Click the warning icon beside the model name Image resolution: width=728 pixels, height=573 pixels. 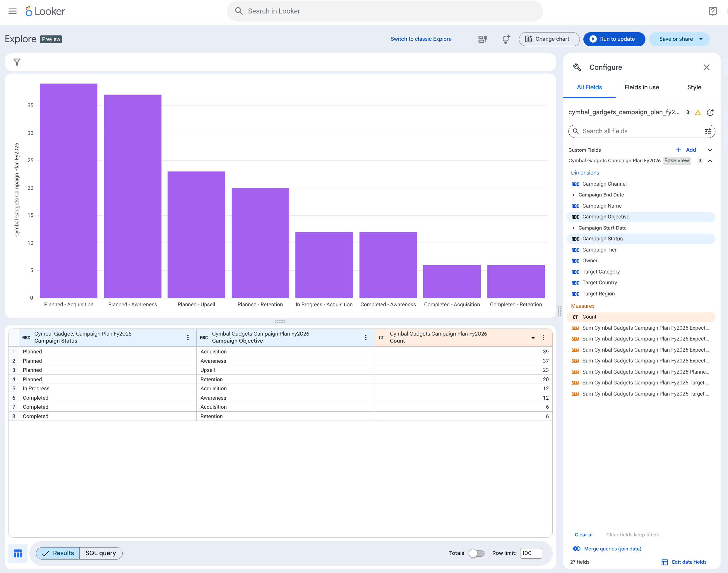pyautogui.click(x=698, y=112)
